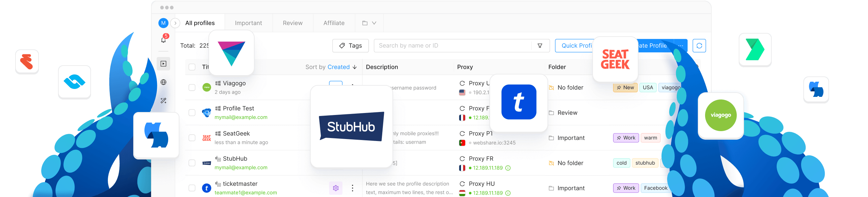Viewport: 868px width, 197px height.
Task: Tick the Viagogo profile checkbox
Action: coord(192,88)
